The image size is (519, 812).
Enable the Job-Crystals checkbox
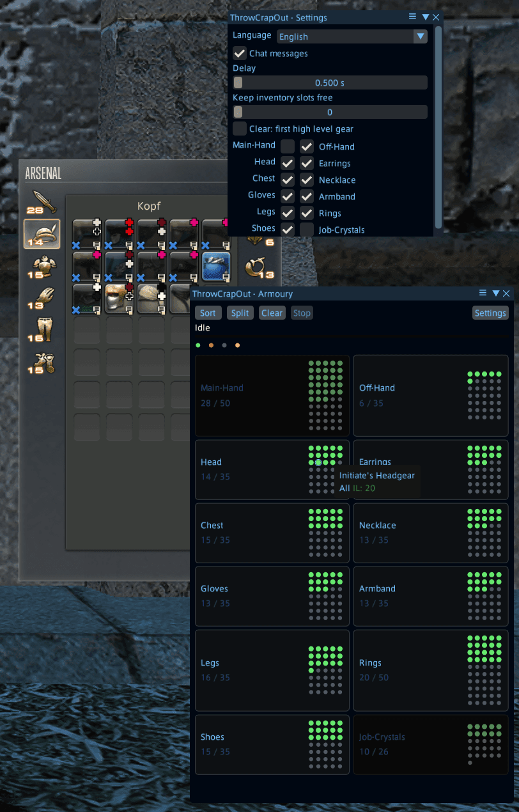coord(307,230)
